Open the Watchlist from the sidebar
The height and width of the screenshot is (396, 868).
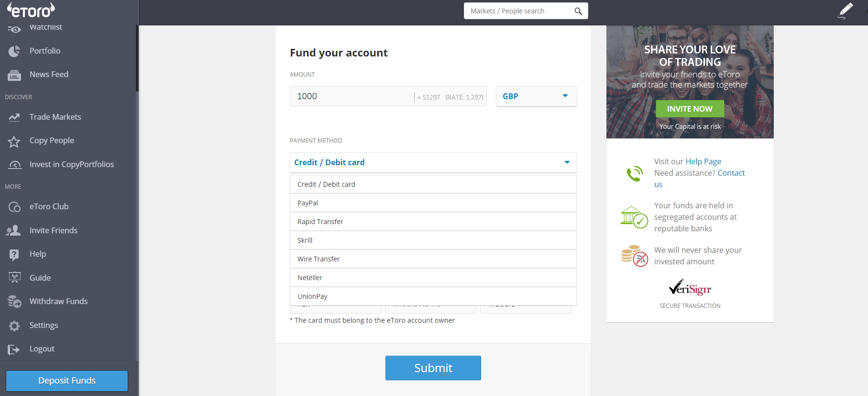point(14,27)
